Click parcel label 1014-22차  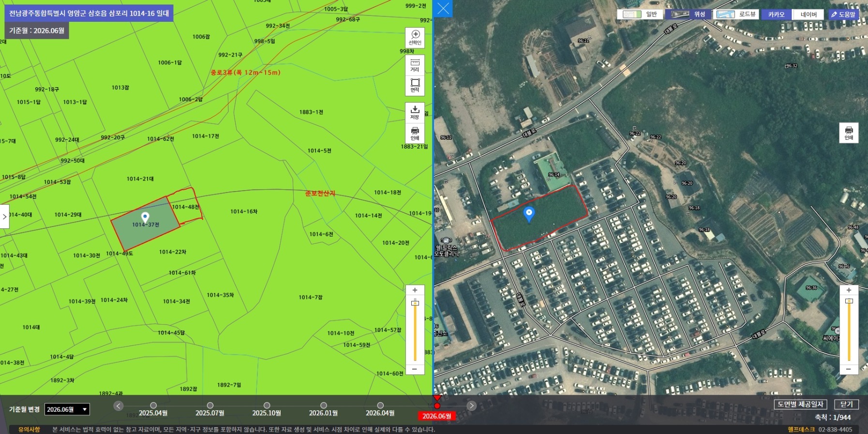point(173,252)
